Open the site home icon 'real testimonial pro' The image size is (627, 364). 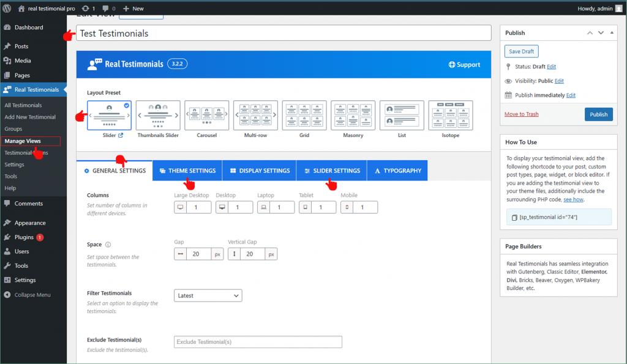point(21,9)
